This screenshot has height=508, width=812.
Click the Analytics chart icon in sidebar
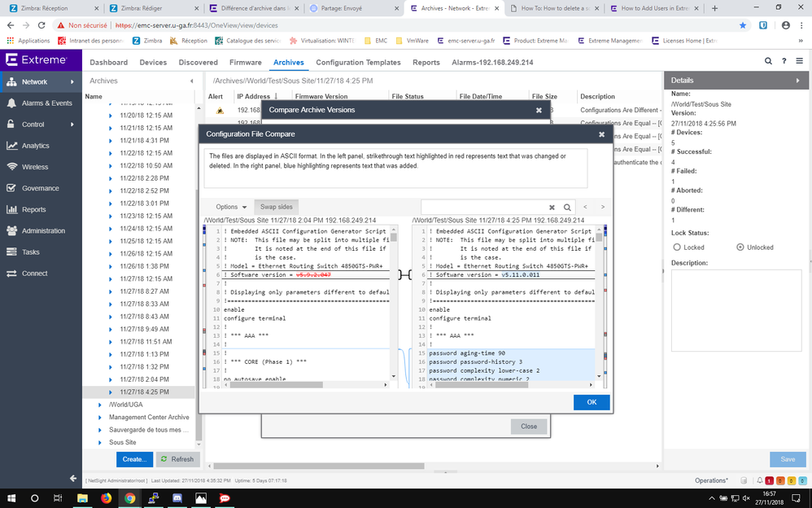click(x=11, y=146)
